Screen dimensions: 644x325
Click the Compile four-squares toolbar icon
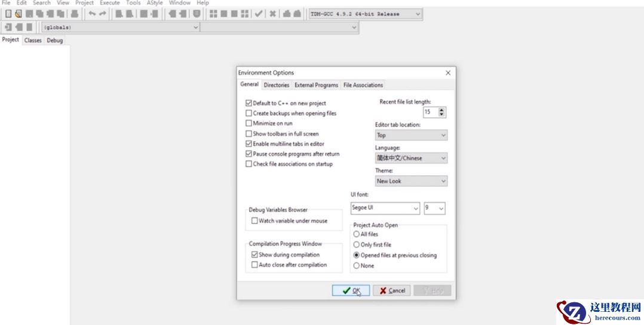[x=213, y=14]
